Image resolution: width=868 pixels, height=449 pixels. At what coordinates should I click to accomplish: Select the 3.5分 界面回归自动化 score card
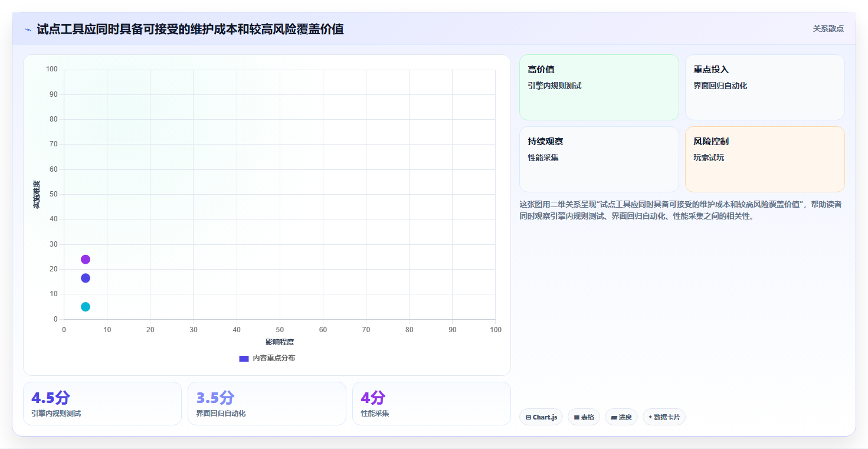pyautogui.click(x=267, y=404)
